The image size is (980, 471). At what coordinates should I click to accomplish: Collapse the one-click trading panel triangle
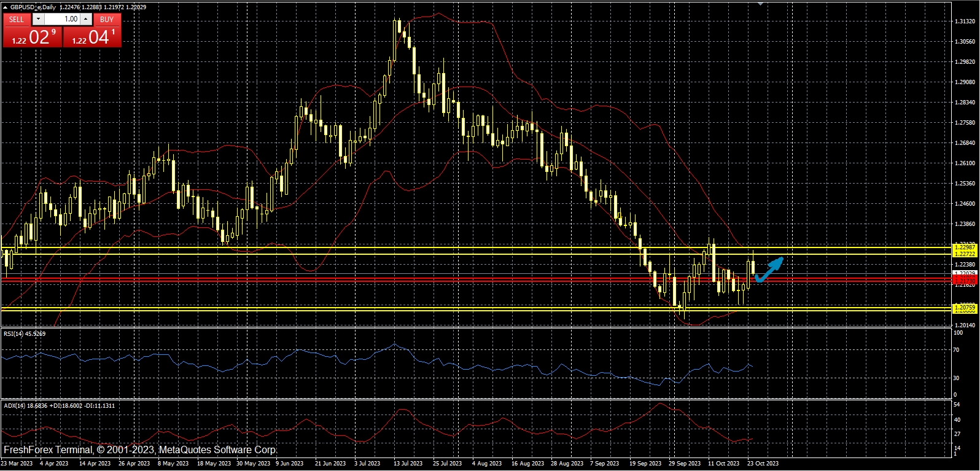[x=6, y=7]
